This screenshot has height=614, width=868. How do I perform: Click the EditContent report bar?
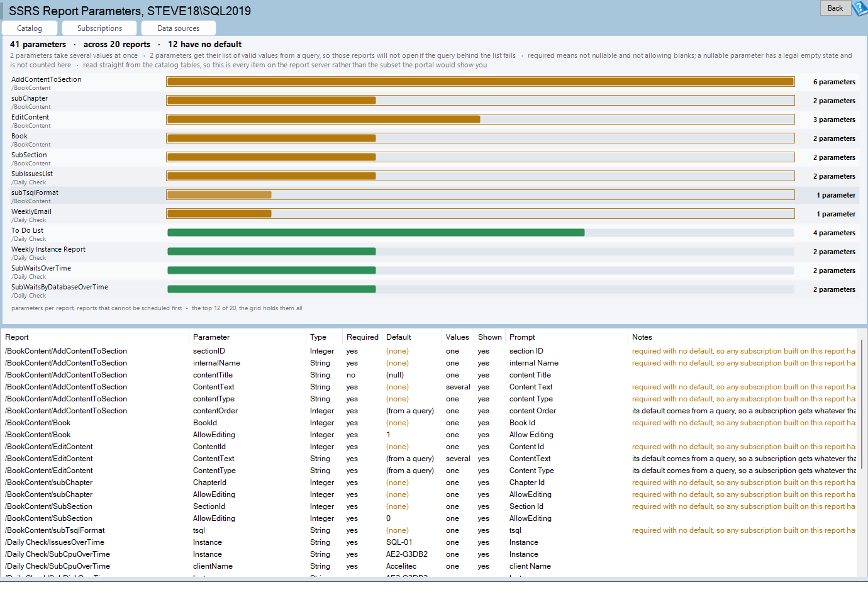coord(323,120)
